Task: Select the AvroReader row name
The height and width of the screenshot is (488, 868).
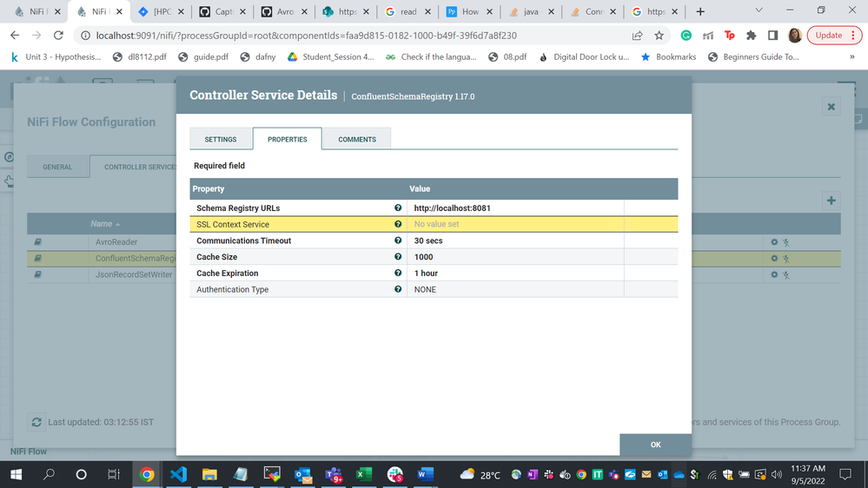Action: [x=116, y=241]
